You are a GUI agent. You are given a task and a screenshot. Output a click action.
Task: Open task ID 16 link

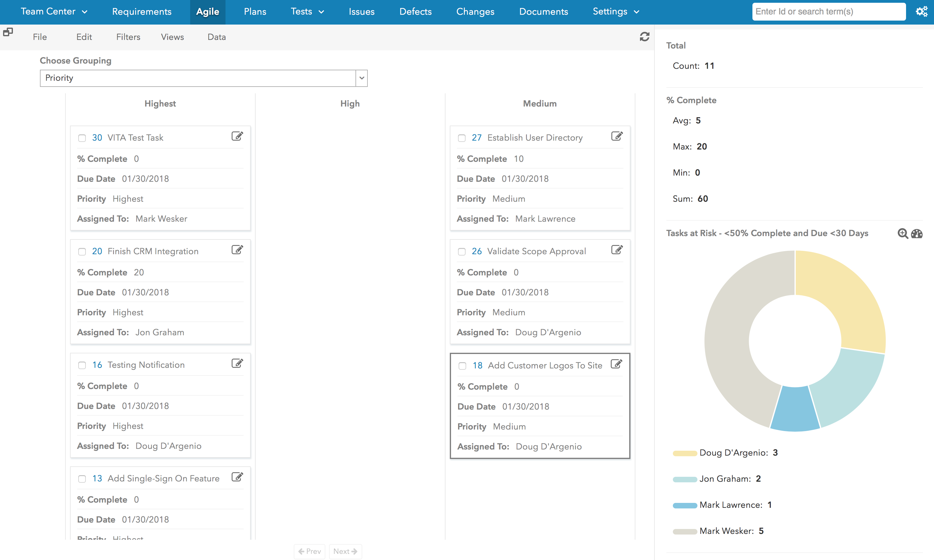[x=97, y=365]
